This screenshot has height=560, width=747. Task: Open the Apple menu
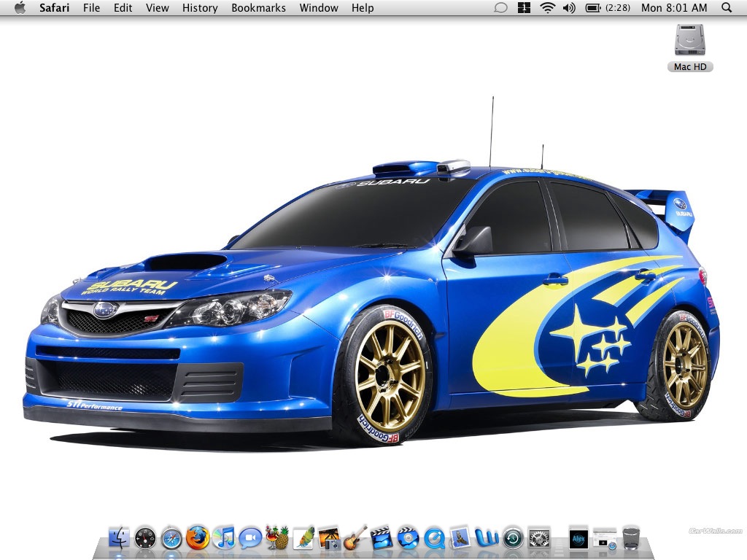tap(20, 7)
